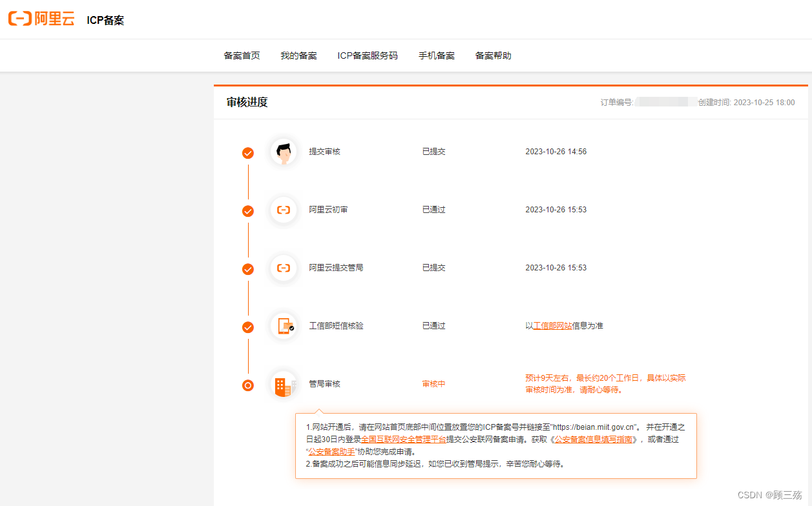Click the 提交审核 step label

[324, 152]
